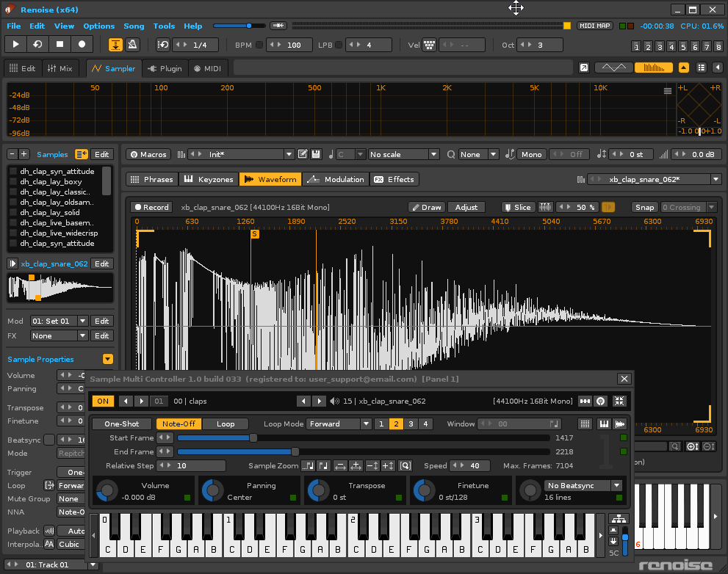Click the Play button in transport bar
Image resolution: width=728 pixels, height=574 pixels.
coord(16,45)
